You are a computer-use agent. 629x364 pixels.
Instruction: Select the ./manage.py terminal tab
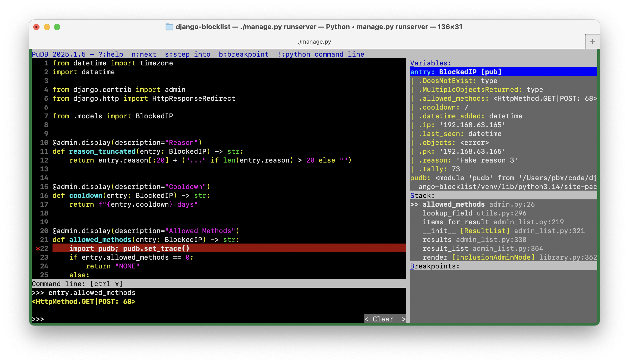point(314,42)
